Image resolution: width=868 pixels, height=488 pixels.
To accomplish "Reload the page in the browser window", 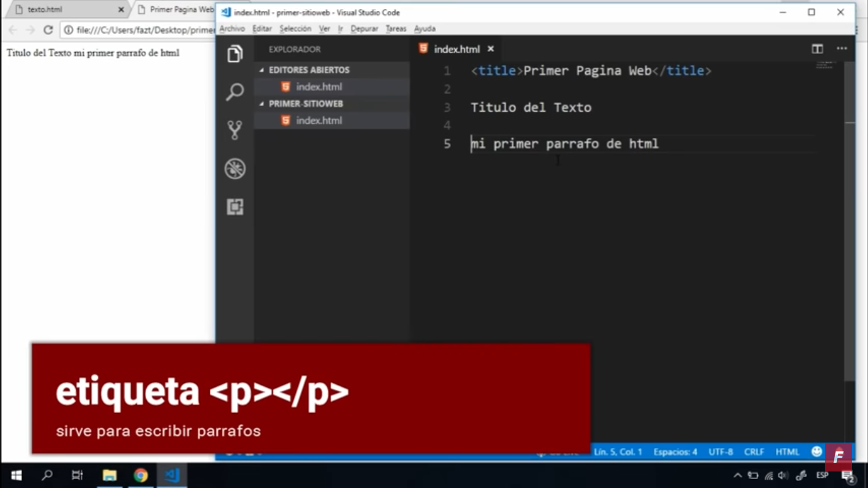I will (x=48, y=30).
